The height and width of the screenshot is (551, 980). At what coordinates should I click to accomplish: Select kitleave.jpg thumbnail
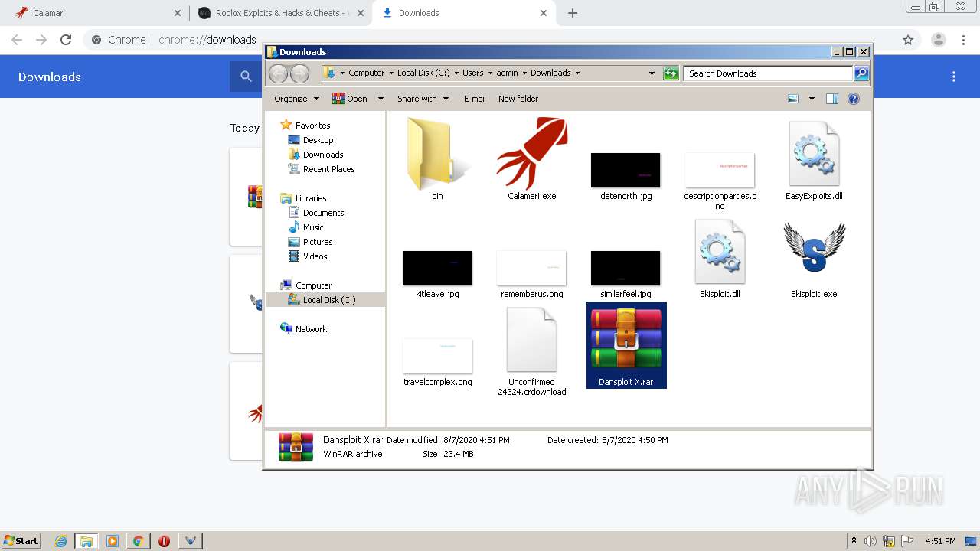point(437,268)
